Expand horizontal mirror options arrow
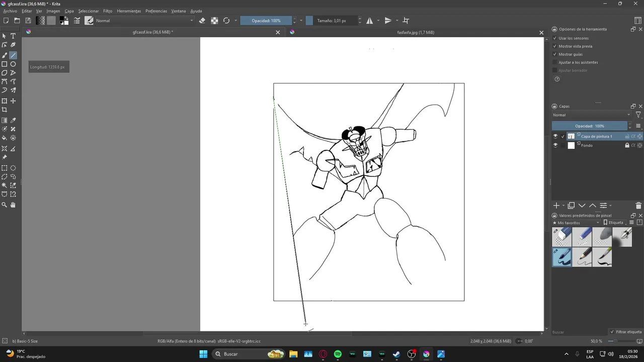Viewport: 644px width, 362px height. tap(378, 21)
